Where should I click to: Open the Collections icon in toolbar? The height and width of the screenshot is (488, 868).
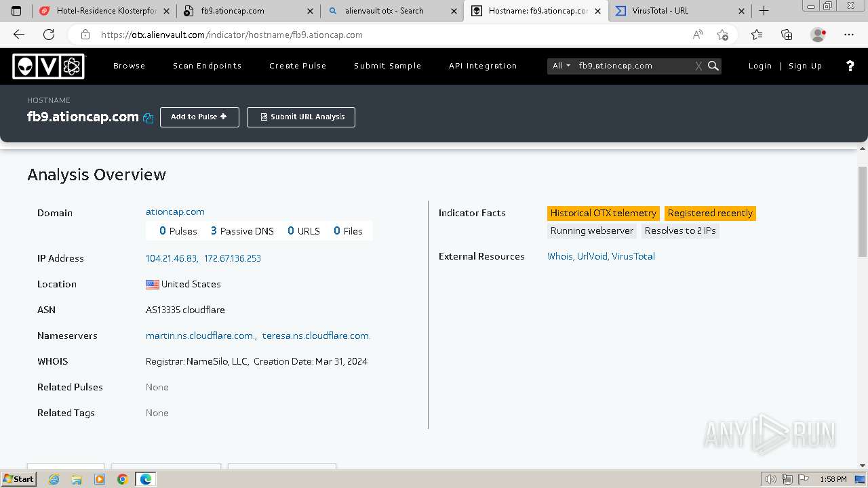[787, 35]
